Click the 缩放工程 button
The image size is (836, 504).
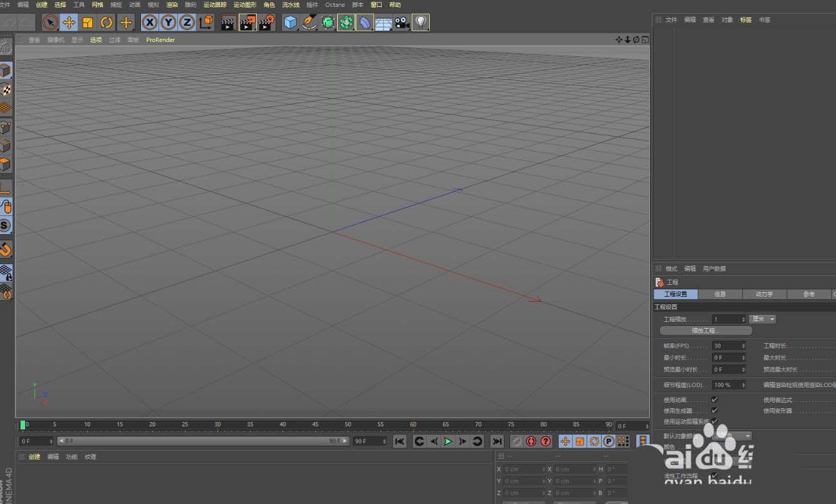click(x=706, y=331)
